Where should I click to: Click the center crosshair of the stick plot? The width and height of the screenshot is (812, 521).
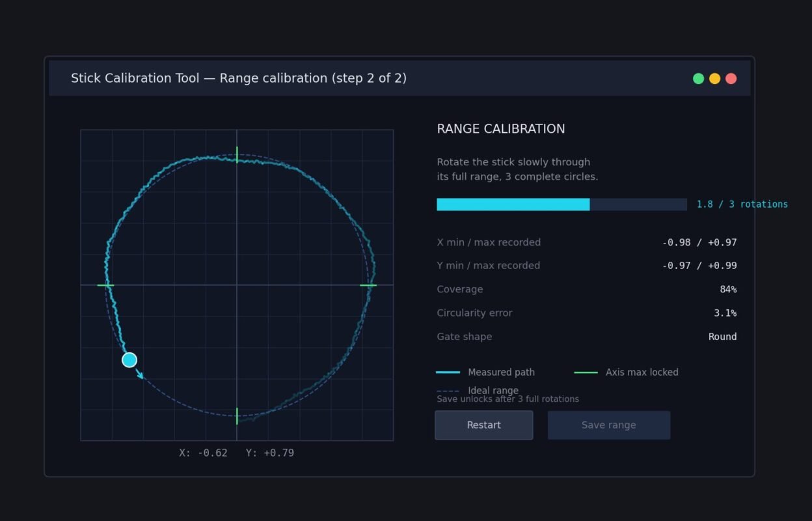click(x=237, y=285)
